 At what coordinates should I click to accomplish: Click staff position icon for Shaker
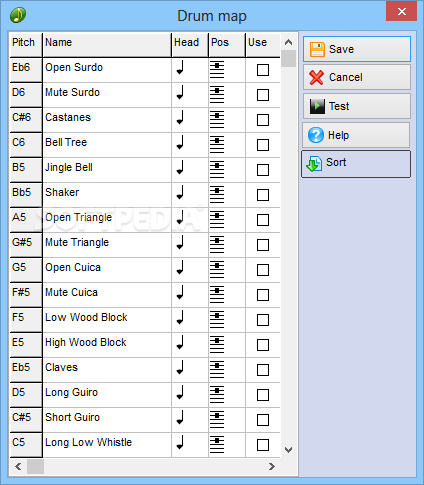217,195
